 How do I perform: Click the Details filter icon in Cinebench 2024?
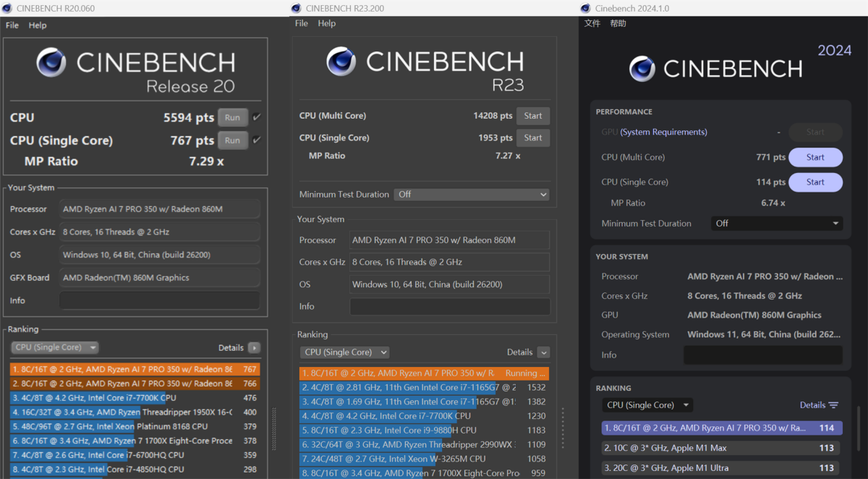click(833, 405)
